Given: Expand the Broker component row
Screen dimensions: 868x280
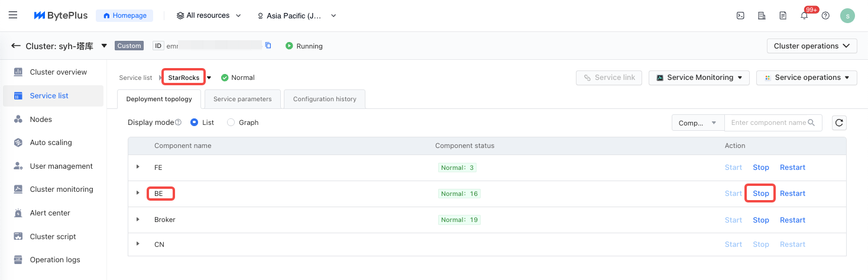Looking at the screenshot, I should (138, 220).
